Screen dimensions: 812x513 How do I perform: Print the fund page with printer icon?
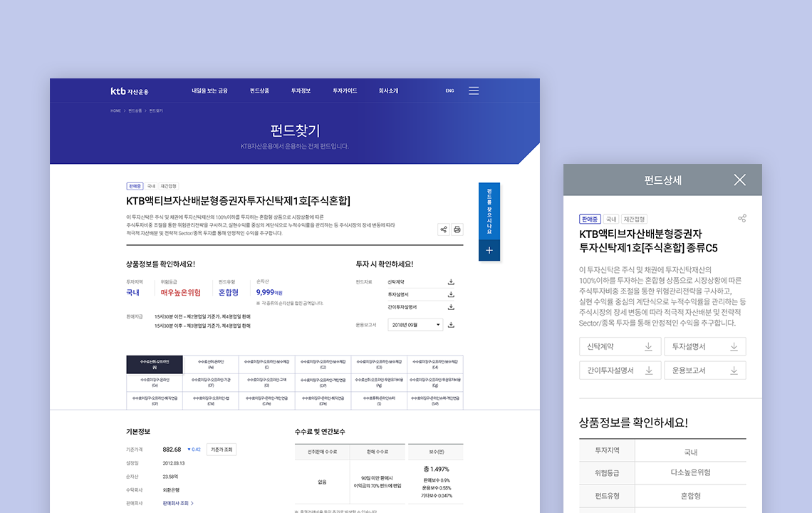click(x=457, y=229)
